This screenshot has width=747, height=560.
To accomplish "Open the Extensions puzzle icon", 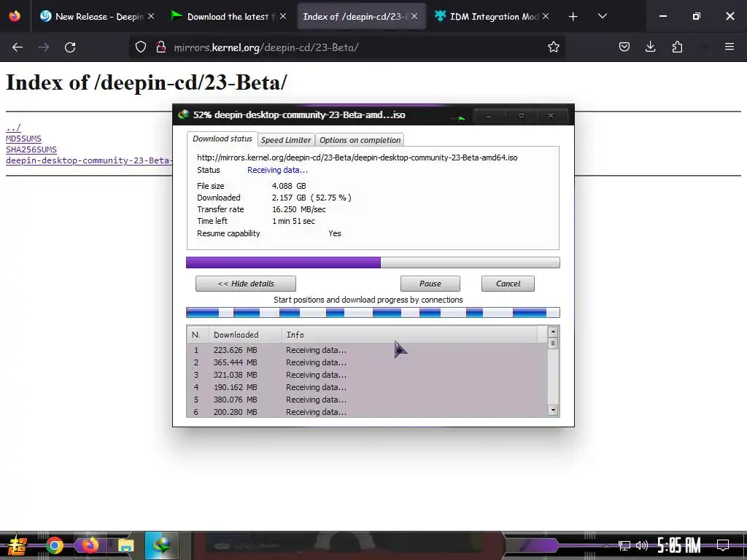I will (x=677, y=47).
